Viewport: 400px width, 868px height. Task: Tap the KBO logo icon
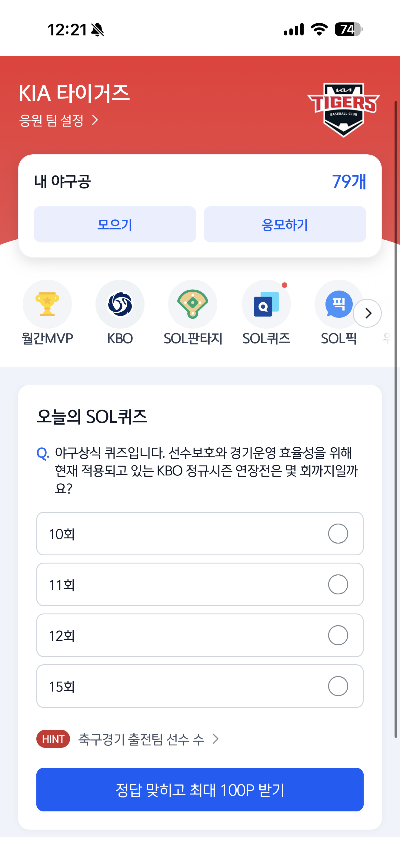(120, 304)
